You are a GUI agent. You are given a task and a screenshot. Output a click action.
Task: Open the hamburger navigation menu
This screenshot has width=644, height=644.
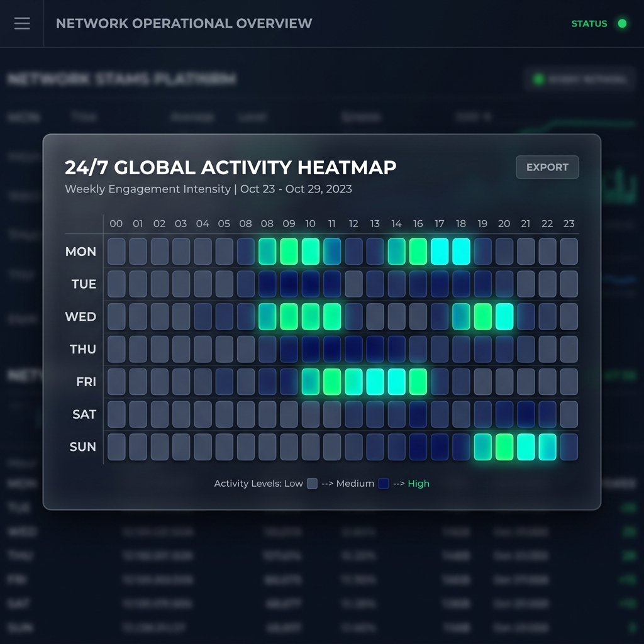pos(22,23)
